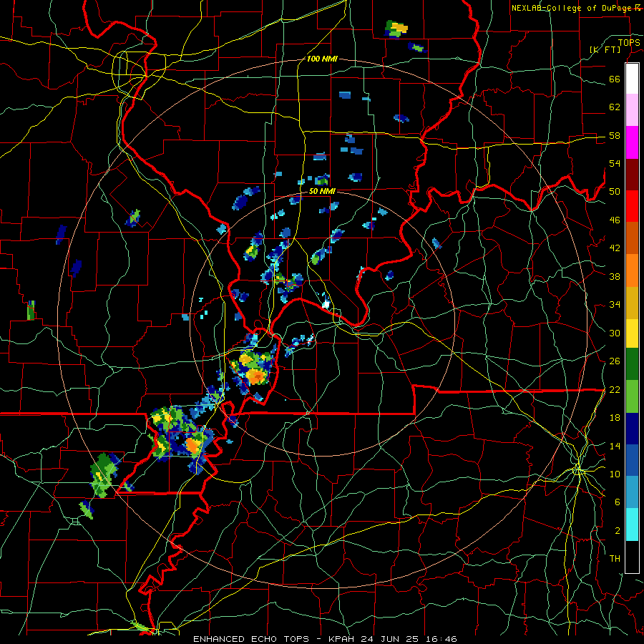Select the dark red legend band
Viewport: 644px width, 644px height.
pos(632,174)
